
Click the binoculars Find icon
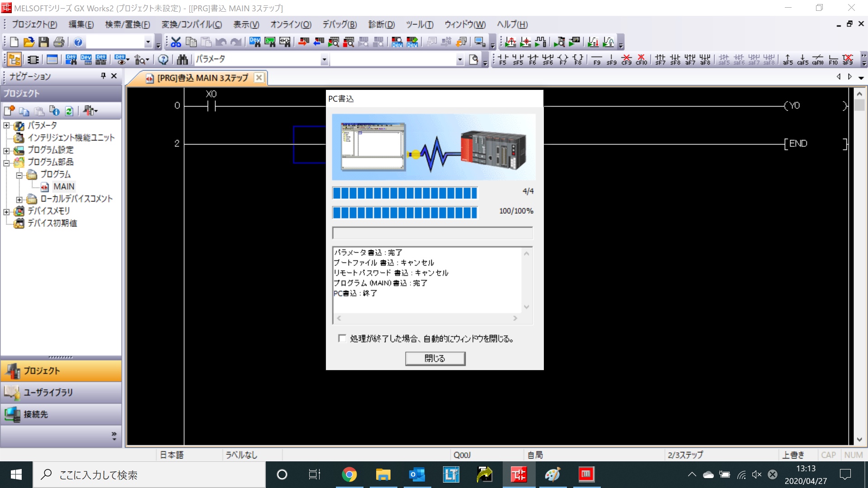[182, 59]
